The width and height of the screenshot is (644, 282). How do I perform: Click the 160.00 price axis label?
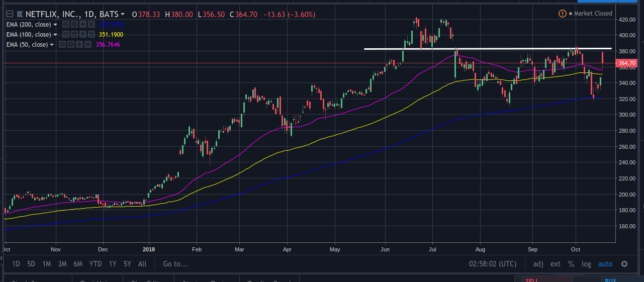pos(628,226)
